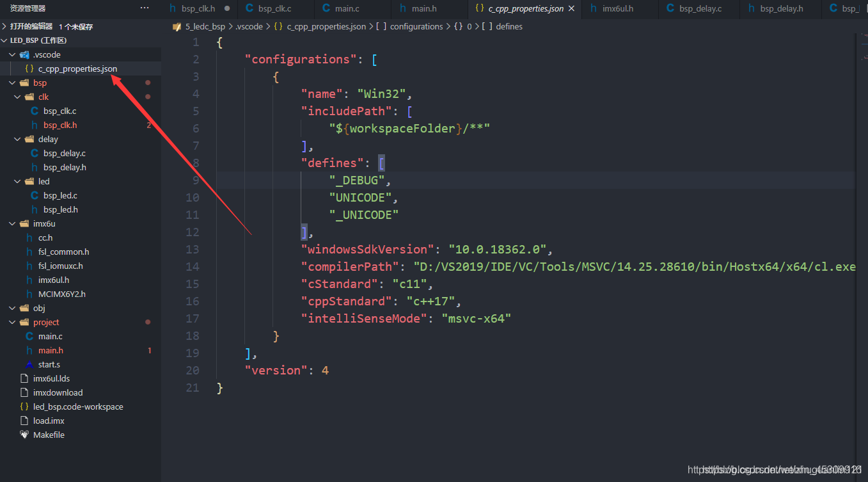Click unsaved dot on bsp_clk.h tab

pyautogui.click(x=227, y=8)
